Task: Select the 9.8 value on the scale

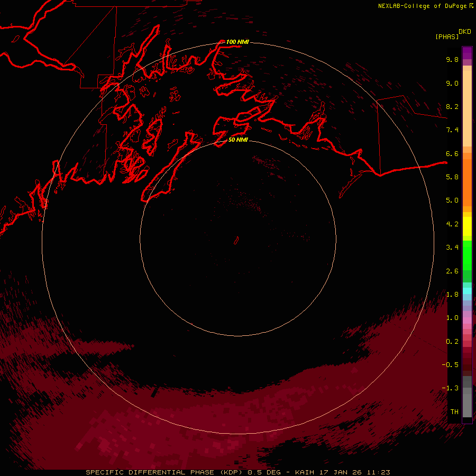Action: [x=452, y=59]
